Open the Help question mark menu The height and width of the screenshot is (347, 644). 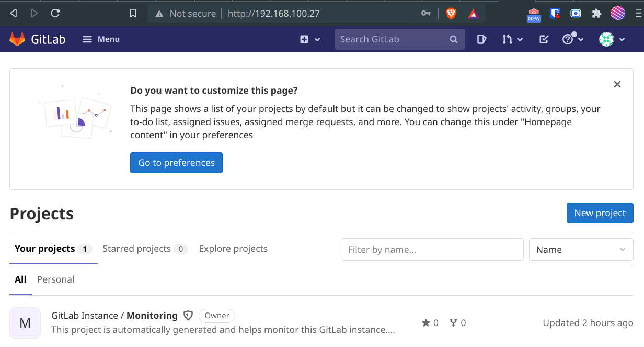point(572,39)
